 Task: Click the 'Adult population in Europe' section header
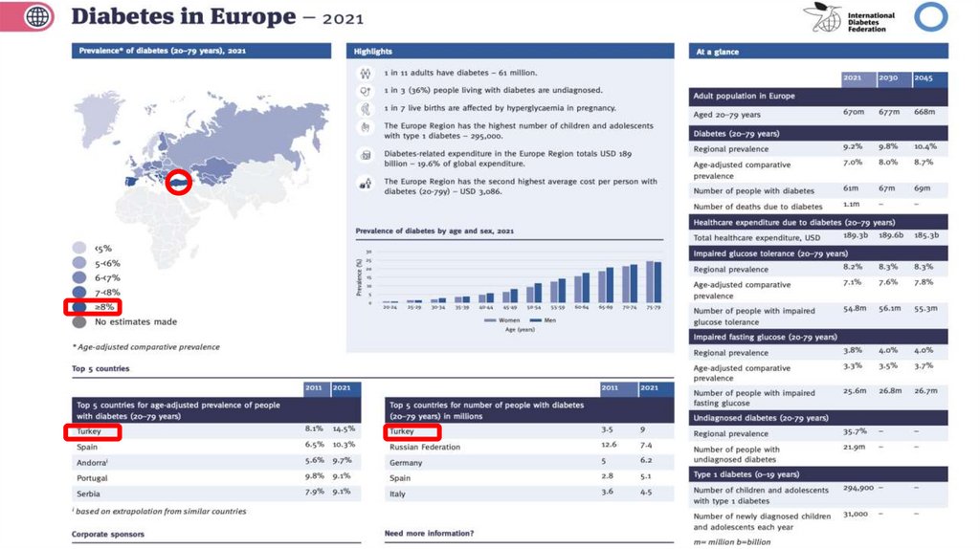tap(818, 97)
